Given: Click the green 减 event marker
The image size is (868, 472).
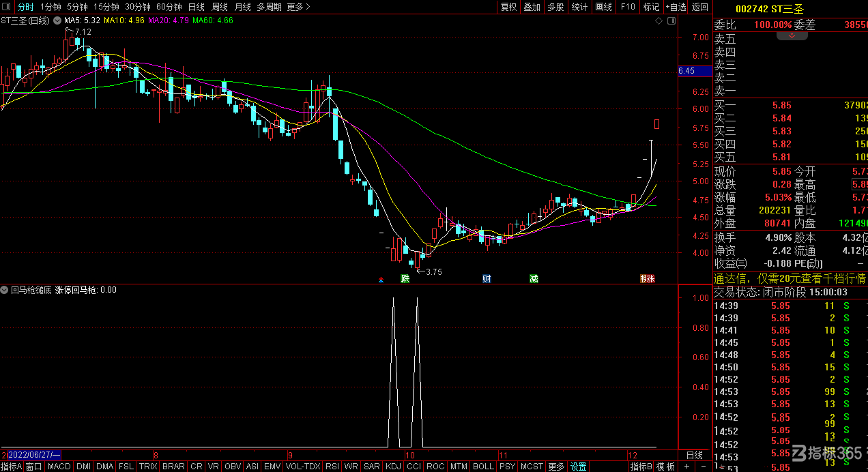Looking at the screenshot, I should (x=534, y=278).
